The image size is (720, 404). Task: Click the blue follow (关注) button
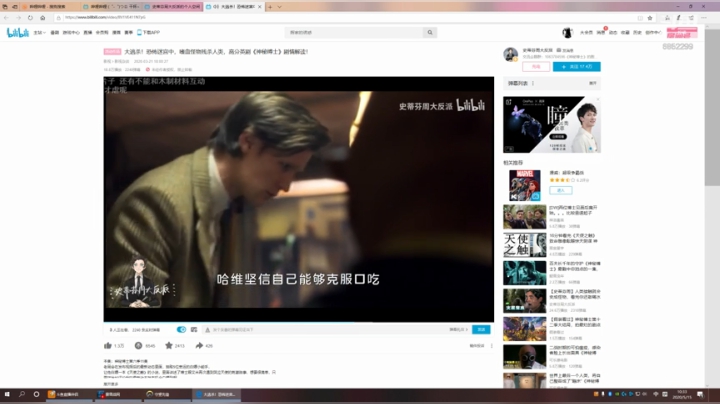click(577, 67)
